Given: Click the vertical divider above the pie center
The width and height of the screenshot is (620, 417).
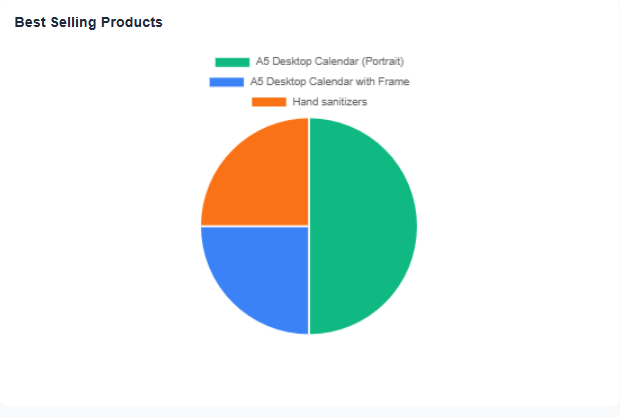Looking at the screenshot, I should pyautogui.click(x=309, y=172).
